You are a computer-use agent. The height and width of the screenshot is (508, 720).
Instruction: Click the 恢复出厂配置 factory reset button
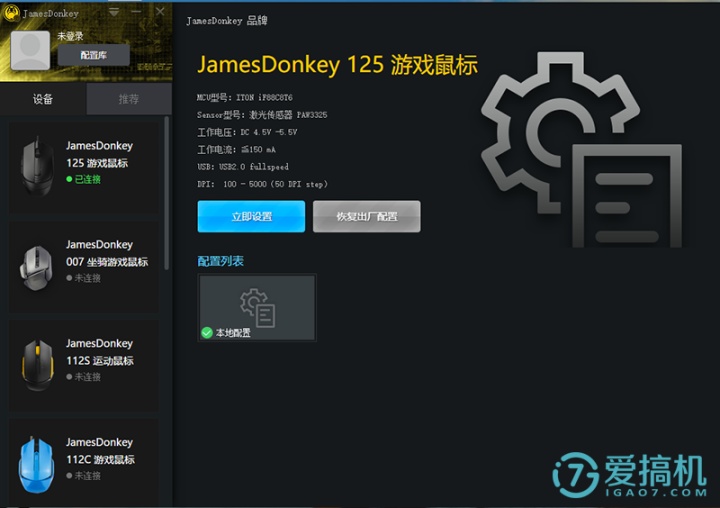366,216
